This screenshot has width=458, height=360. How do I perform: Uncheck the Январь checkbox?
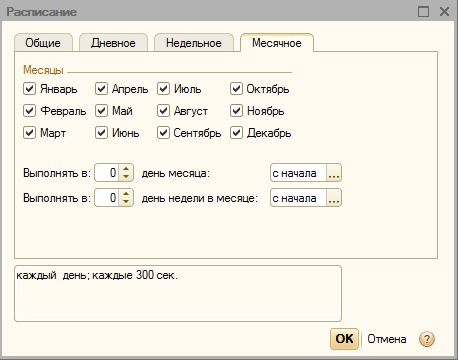(x=29, y=89)
